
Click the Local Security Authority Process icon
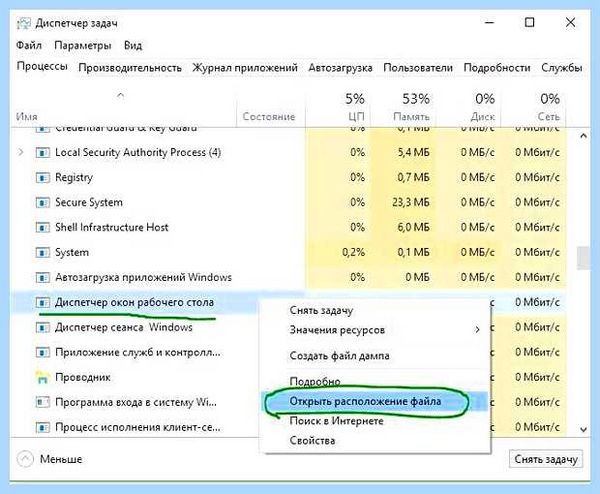(42, 153)
